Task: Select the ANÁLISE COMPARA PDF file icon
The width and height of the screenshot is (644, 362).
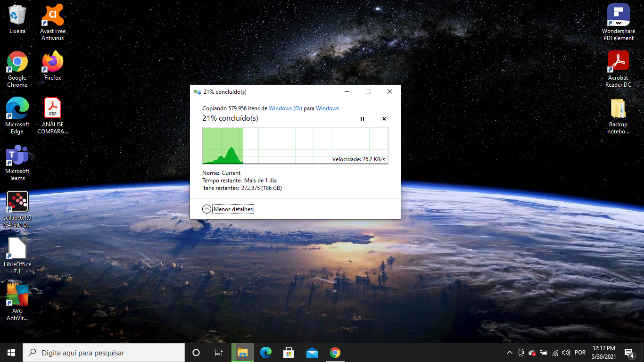Action: [x=53, y=115]
